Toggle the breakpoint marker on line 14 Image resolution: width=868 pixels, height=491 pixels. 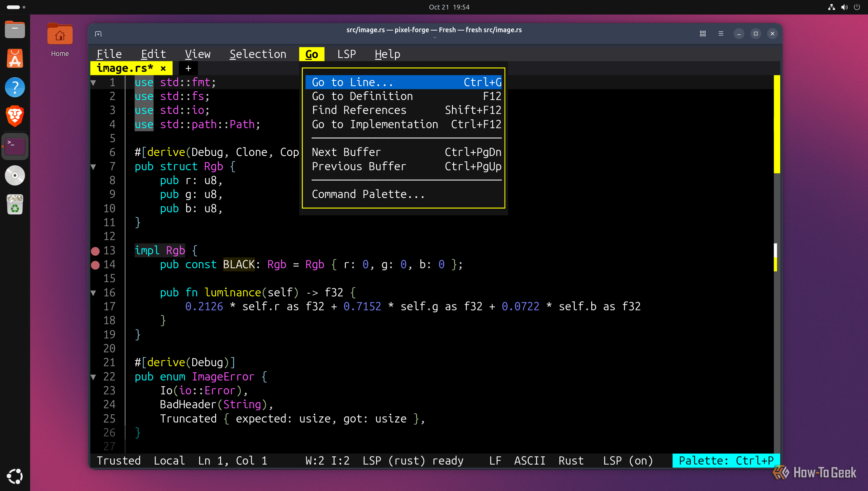click(x=95, y=265)
